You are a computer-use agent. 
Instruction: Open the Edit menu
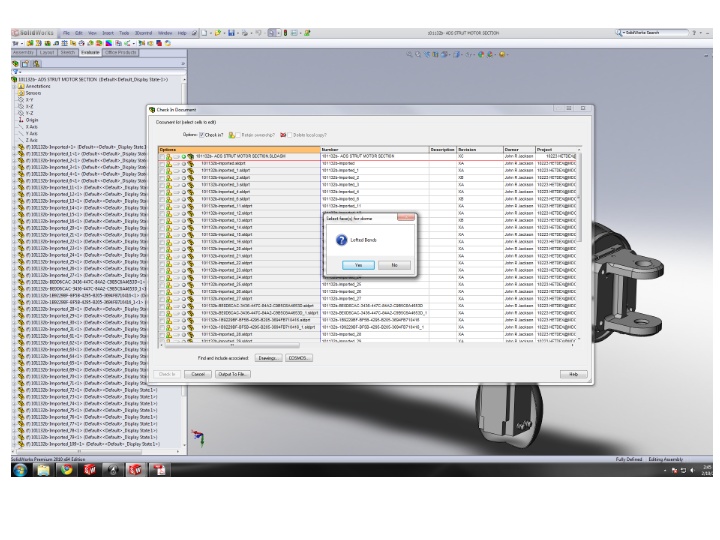click(79, 33)
